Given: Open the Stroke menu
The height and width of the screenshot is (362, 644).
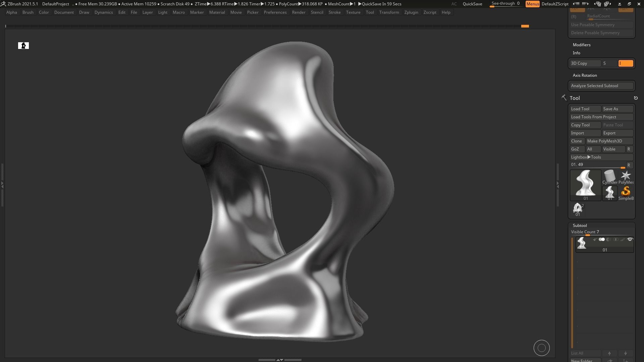Looking at the screenshot, I should pyautogui.click(x=334, y=12).
